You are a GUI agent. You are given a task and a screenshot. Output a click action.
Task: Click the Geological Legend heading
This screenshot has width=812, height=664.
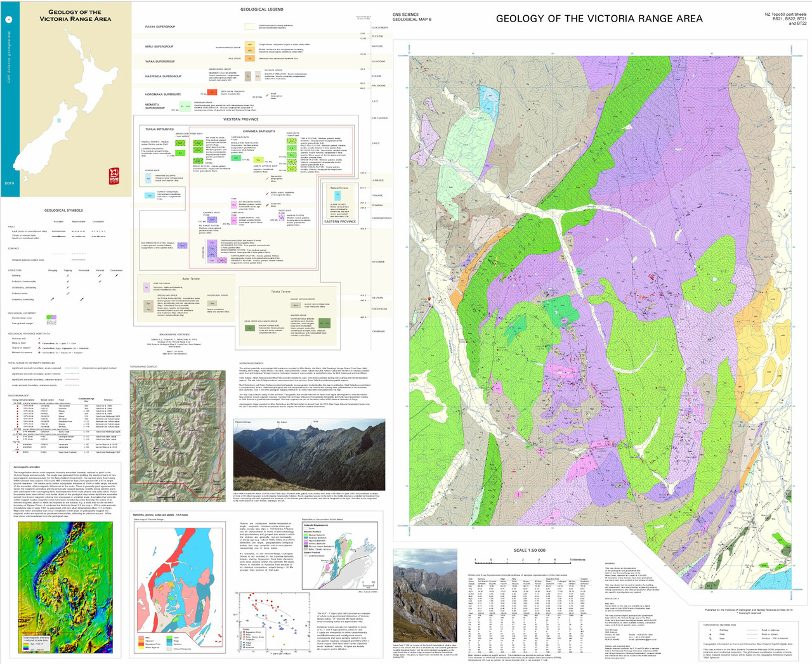pyautogui.click(x=261, y=10)
